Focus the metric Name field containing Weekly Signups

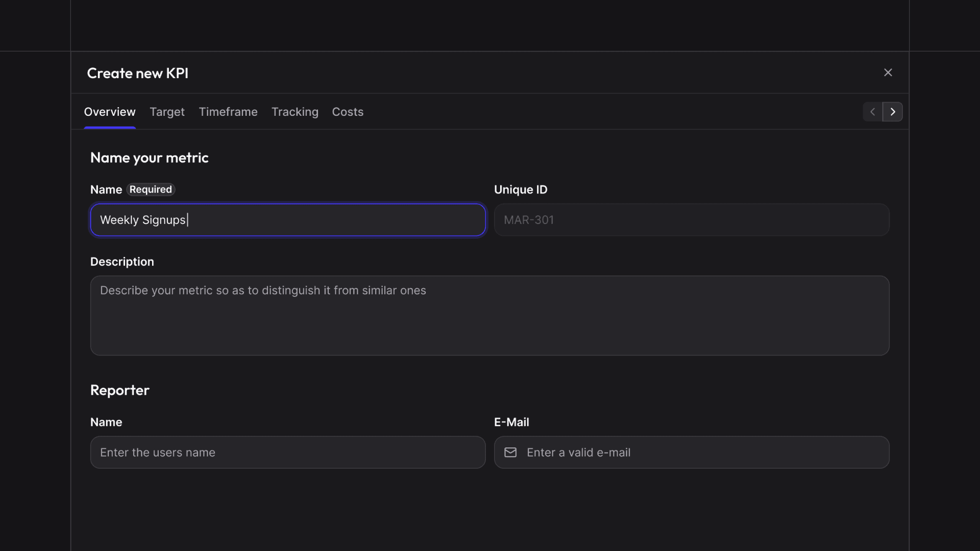(288, 220)
